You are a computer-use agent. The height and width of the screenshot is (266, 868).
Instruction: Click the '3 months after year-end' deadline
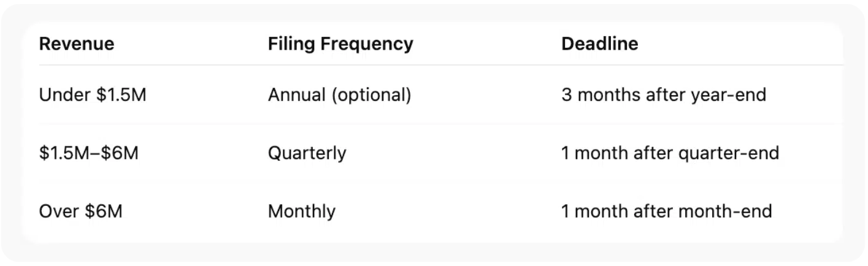click(x=663, y=96)
